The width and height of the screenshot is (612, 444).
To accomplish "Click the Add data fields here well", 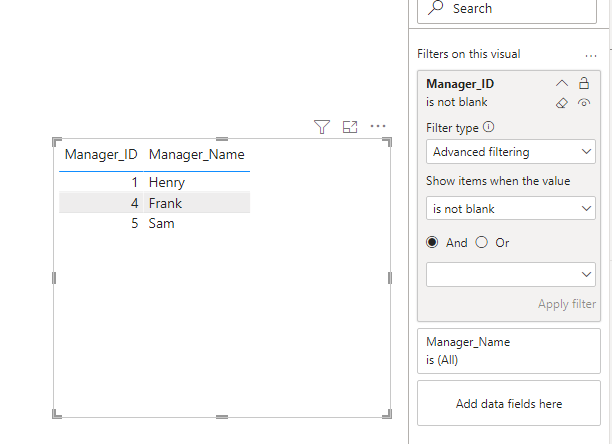I will click(509, 403).
